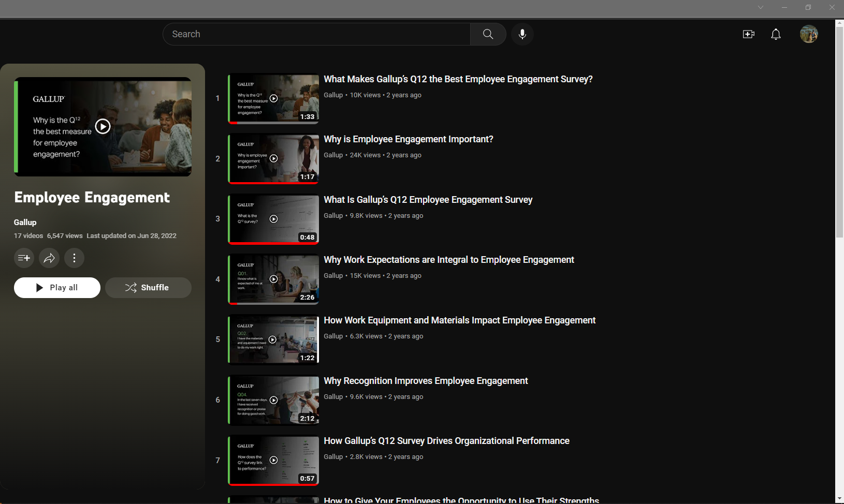Click the vertical page scrollbar thumb

click(x=839, y=132)
